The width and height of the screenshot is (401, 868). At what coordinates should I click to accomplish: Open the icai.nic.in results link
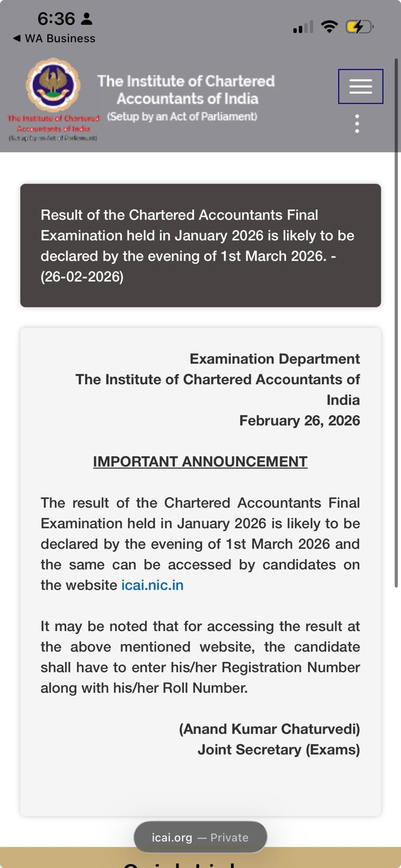(152, 585)
